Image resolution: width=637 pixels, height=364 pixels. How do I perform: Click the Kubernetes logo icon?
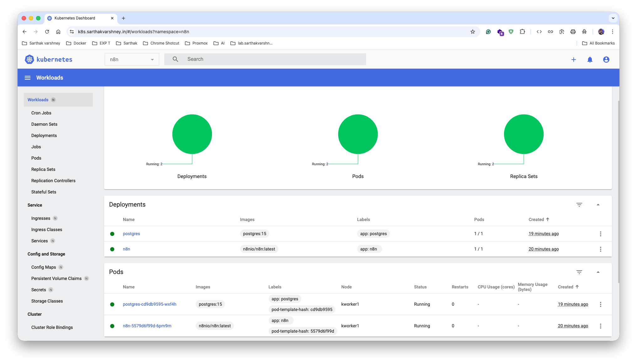29,60
